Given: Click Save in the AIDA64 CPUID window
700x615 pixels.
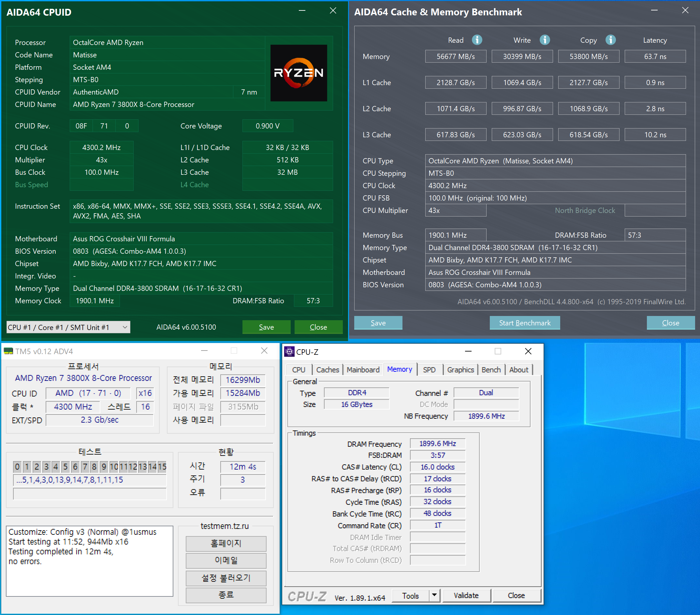Looking at the screenshot, I should point(267,327).
